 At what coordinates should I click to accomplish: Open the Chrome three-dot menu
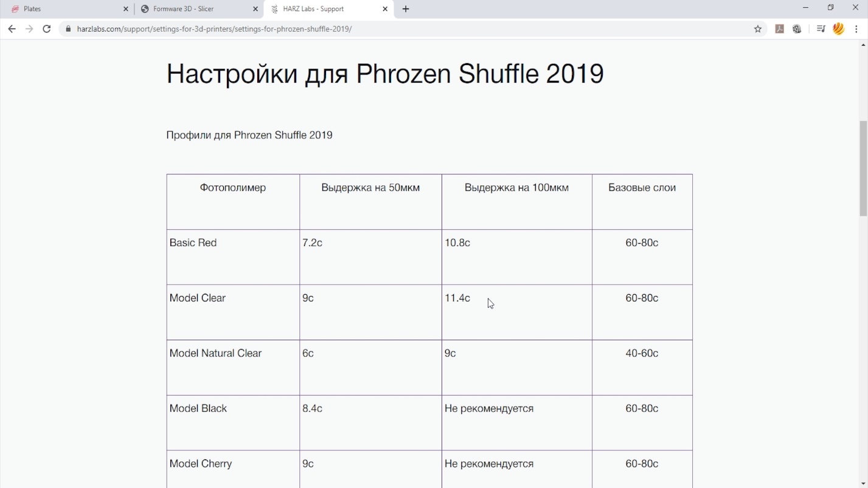[x=857, y=29]
